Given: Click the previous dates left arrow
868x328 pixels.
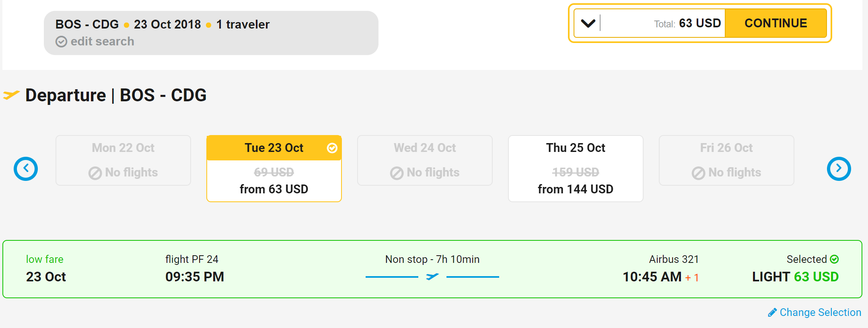Looking at the screenshot, I should pos(26,168).
